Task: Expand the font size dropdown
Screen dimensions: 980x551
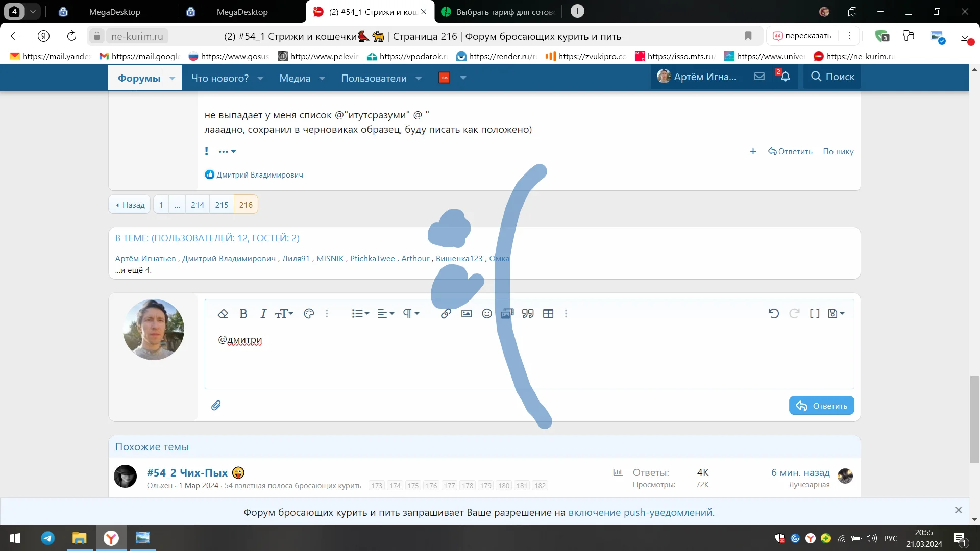Action: tap(284, 314)
